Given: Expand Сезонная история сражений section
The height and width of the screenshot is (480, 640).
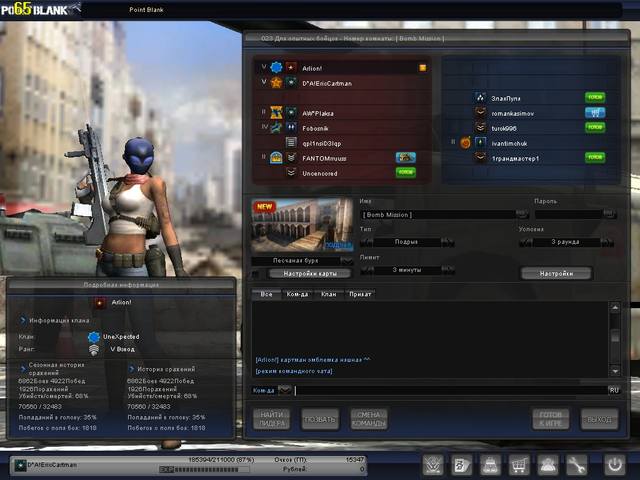Looking at the screenshot, I should pyautogui.click(x=23, y=369).
